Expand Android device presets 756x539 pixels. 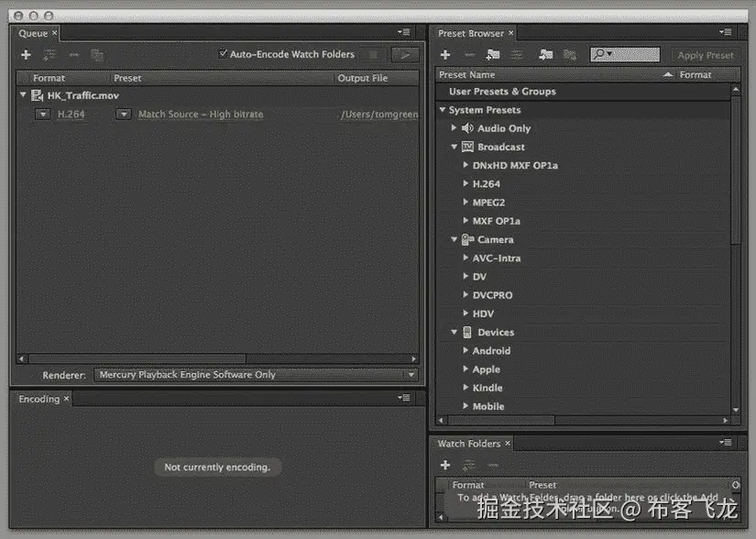tap(466, 350)
